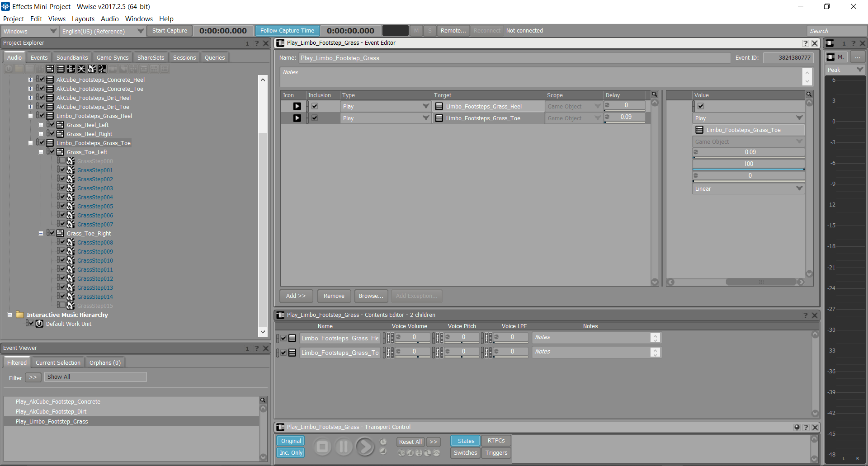Click the Browse... button

click(x=371, y=296)
